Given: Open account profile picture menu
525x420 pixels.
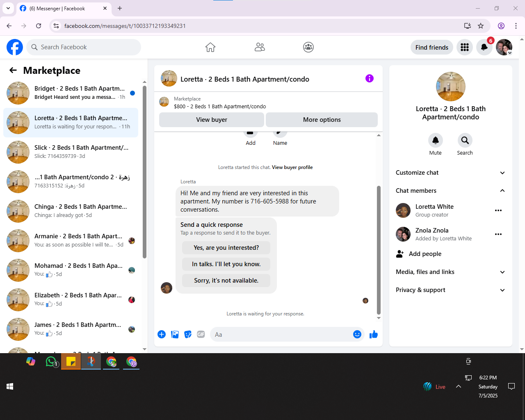Looking at the screenshot, I should click(504, 47).
